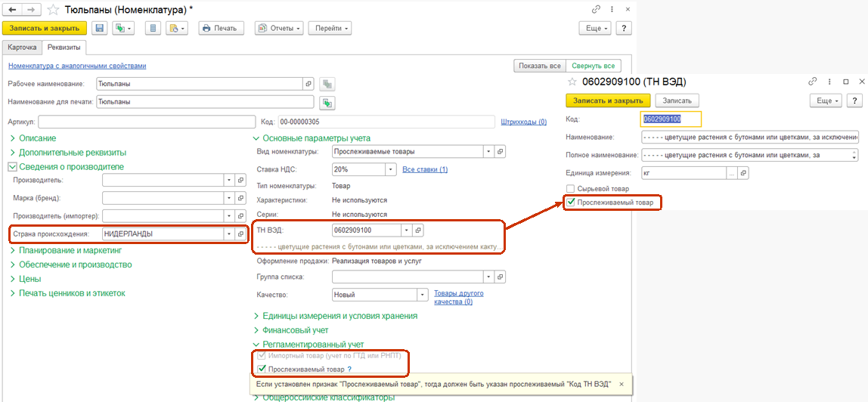This screenshot has width=868, height=402.
Task: Open the Штрихкоды (0) link
Action: coord(523,121)
